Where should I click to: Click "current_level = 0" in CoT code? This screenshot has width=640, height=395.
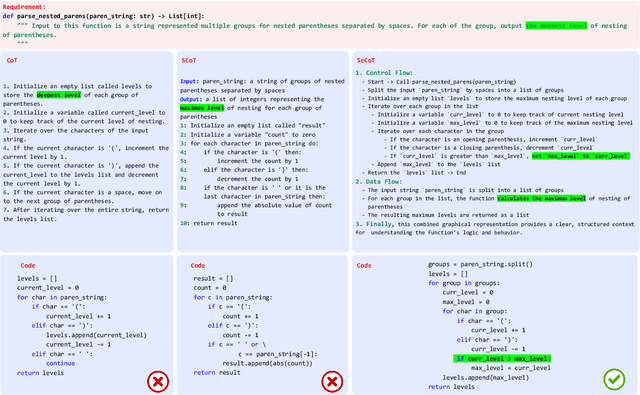coord(48,288)
